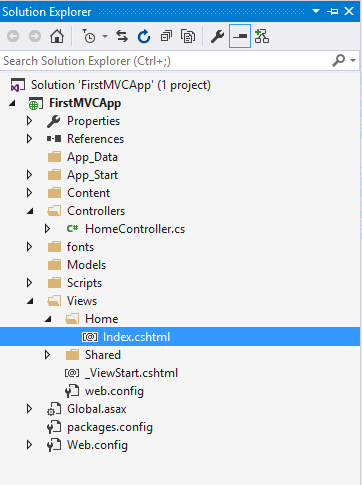Viewport: 362px width, 485px height.
Task: Click the Home icon in toolbar
Action: tap(57, 36)
